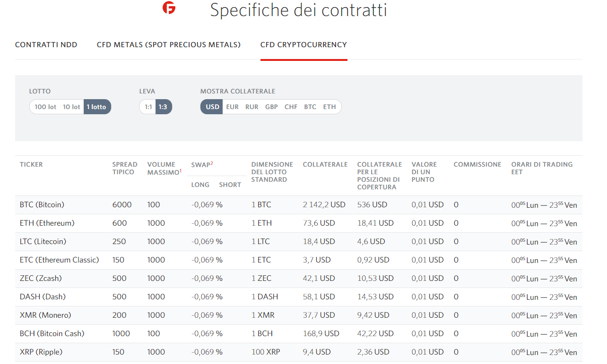Viewport: 607px width, 364px height.
Task: Click the 1 ZEC lot size cell
Action: (261, 278)
